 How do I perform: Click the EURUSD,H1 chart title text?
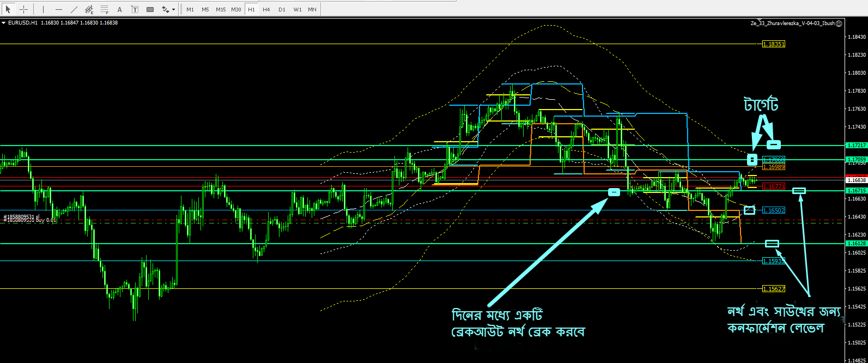tap(22, 23)
